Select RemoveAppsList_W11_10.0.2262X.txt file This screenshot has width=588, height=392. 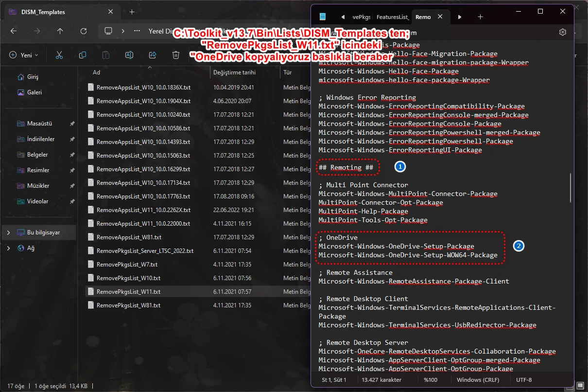[143, 210]
